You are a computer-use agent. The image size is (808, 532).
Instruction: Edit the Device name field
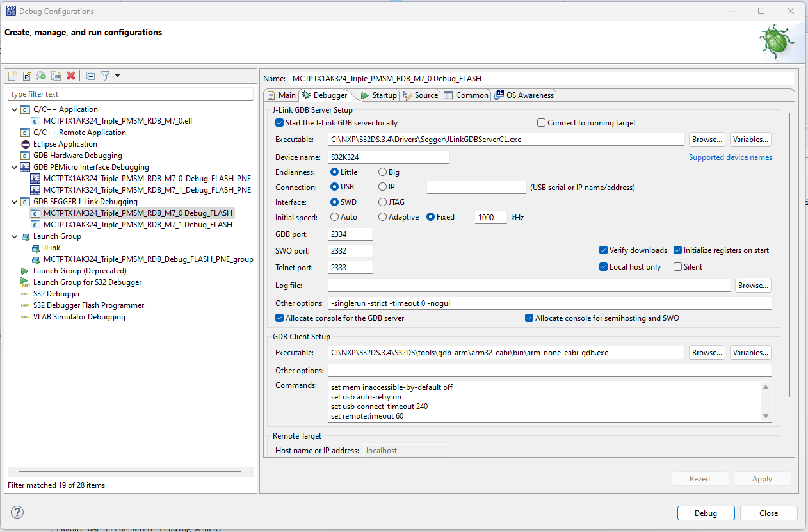click(388, 157)
